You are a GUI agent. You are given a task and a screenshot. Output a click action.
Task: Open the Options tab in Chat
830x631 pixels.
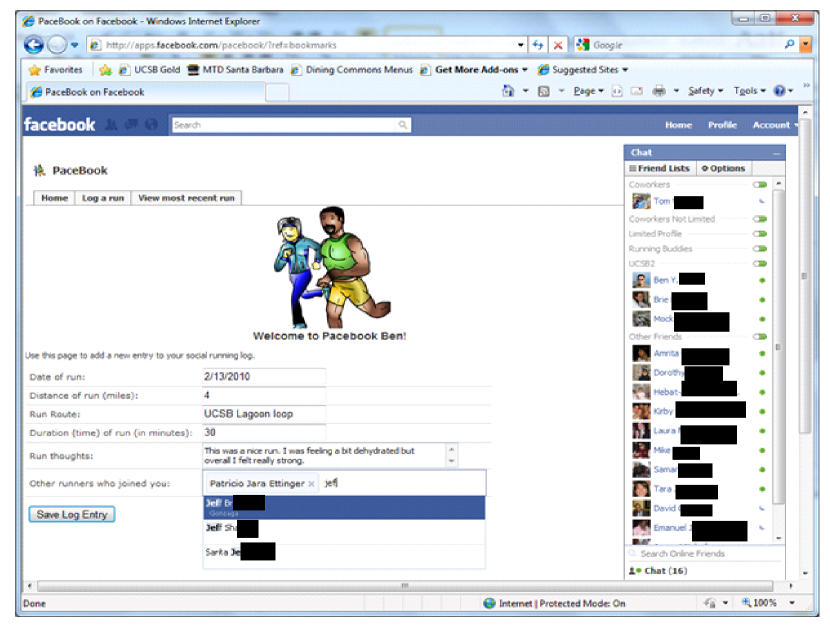tap(724, 168)
